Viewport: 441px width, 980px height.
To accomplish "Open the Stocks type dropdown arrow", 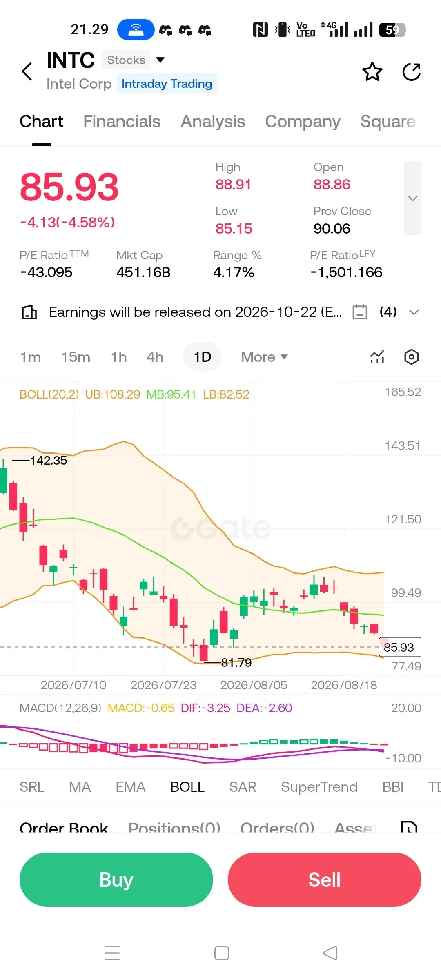I will point(160,60).
